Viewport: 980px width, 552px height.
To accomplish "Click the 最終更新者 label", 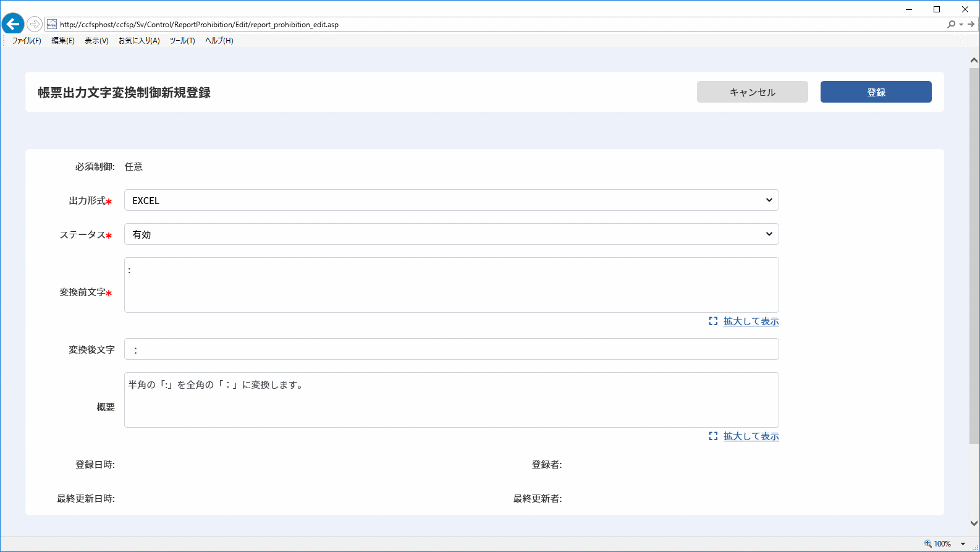I will click(x=538, y=499).
